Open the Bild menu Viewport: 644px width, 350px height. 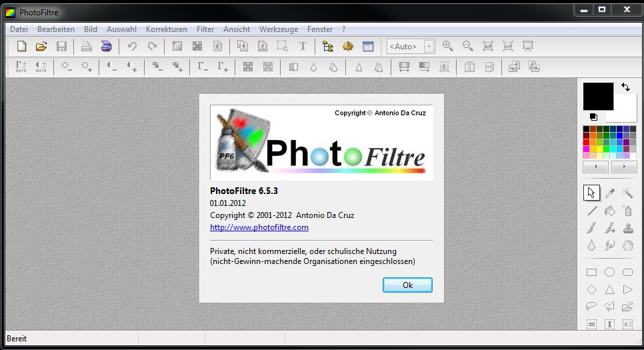pyautogui.click(x=91, y=29)
